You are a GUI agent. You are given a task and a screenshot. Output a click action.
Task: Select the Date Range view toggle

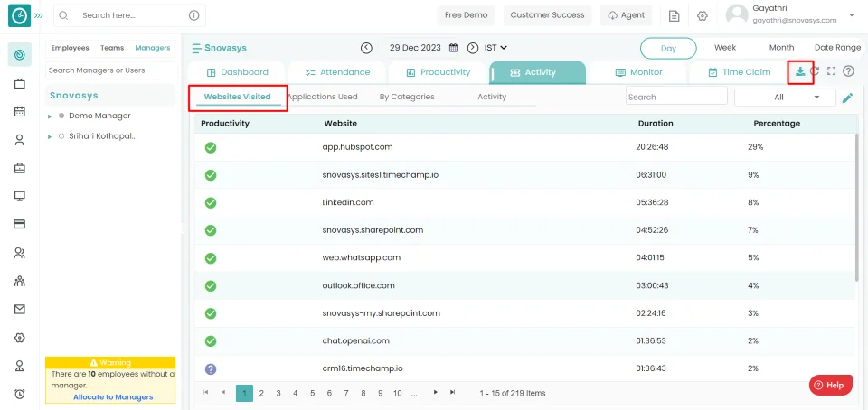coord(837,48)
